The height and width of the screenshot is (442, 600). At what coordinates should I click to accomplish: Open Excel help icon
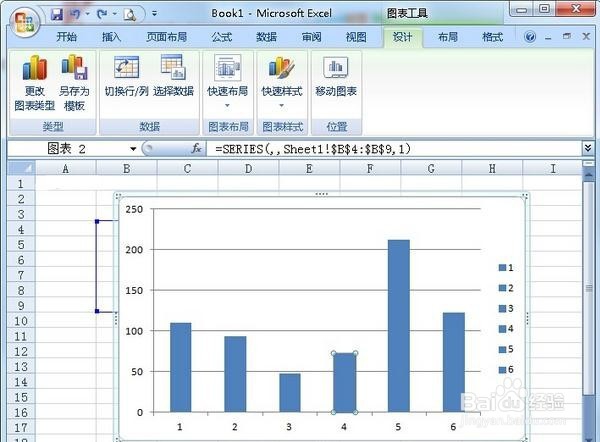(530, 37)
